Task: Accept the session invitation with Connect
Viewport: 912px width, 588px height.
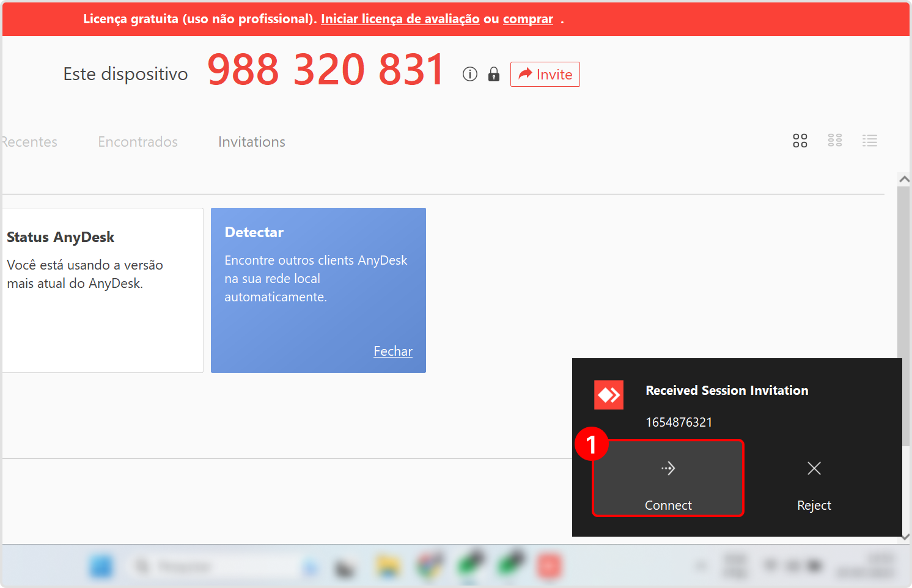Action: tap(668, 478)
